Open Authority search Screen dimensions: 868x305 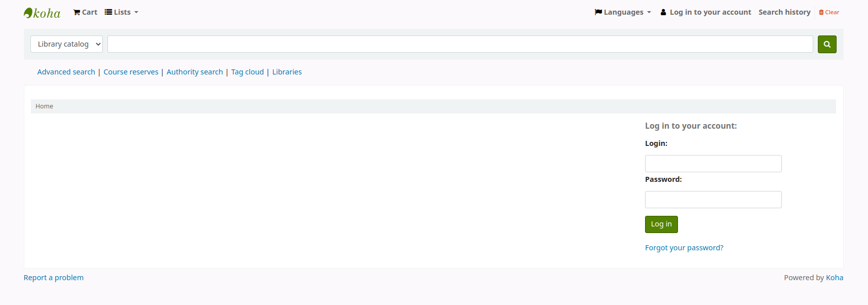pyautogui.click(x=195, y=72)
